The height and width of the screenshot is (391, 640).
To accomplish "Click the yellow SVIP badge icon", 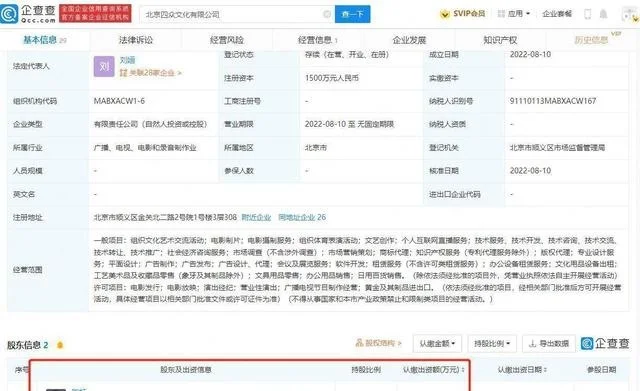I will 444,14.
